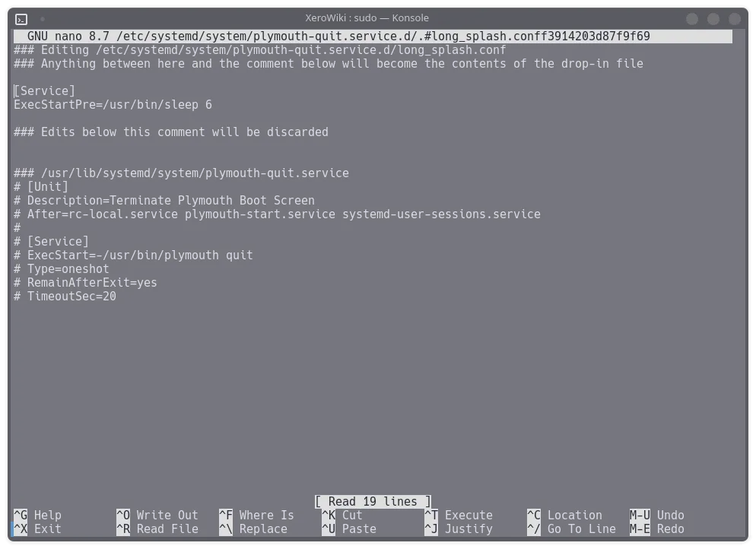Click the ^F Where Is shortcut

point(256,515)
